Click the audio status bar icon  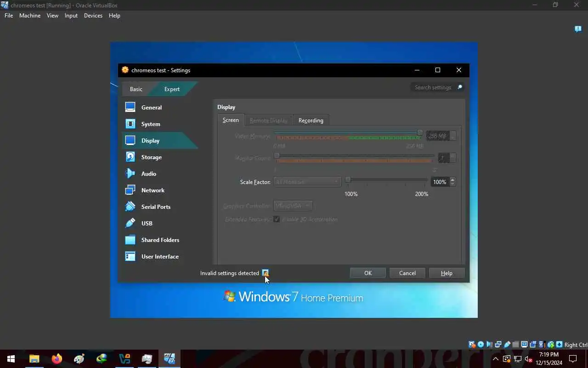click(489, 345)
